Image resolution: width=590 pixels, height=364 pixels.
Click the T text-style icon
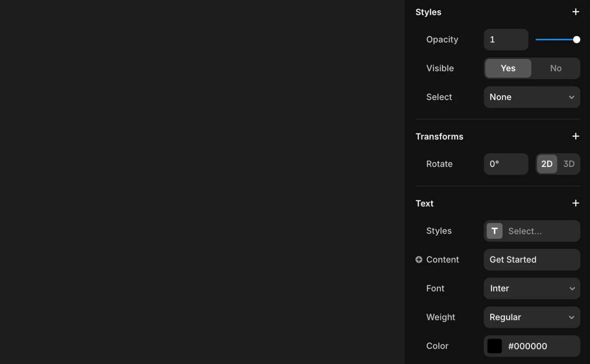[x=494, y=231]
